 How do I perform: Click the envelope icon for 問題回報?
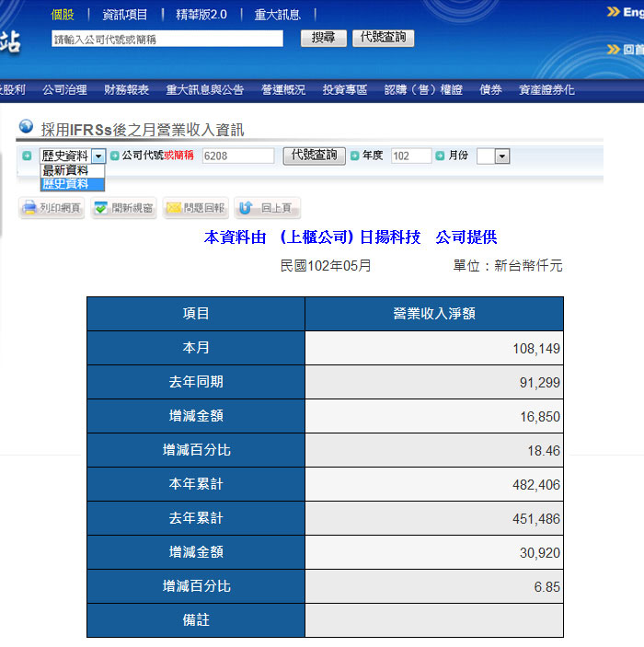click(x=172, y=208)
